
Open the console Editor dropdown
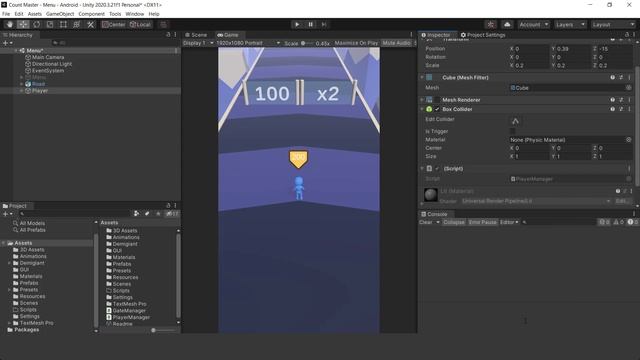[509, 222]
